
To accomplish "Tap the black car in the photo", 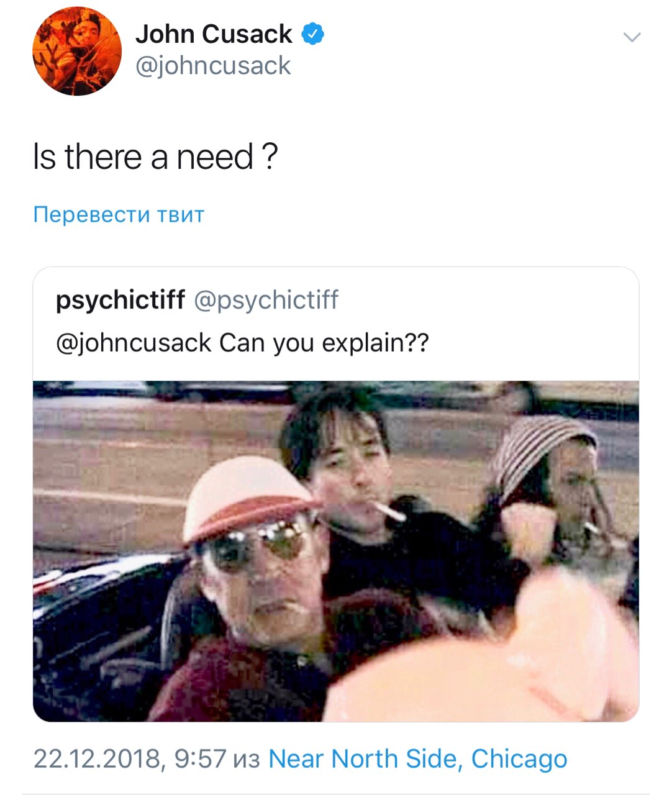I will point(99,634).
